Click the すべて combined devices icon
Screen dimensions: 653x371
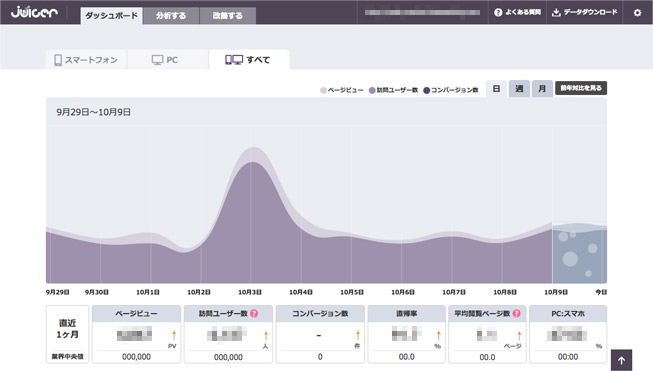(x=234, y=60)
